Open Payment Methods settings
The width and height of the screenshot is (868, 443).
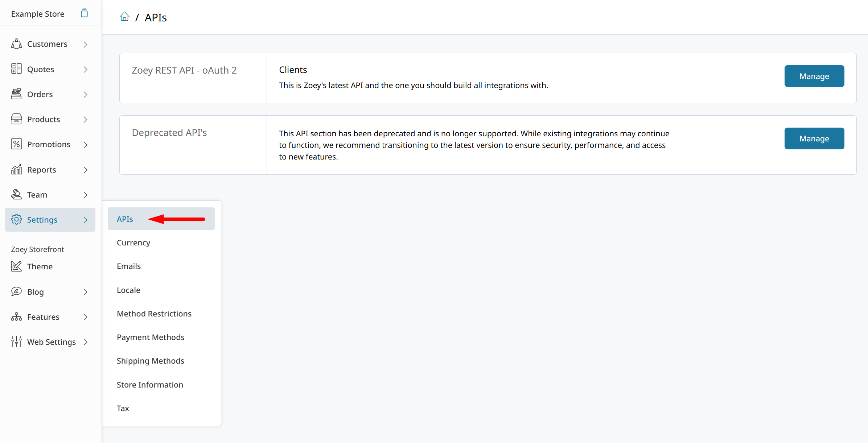coord(151,337)
